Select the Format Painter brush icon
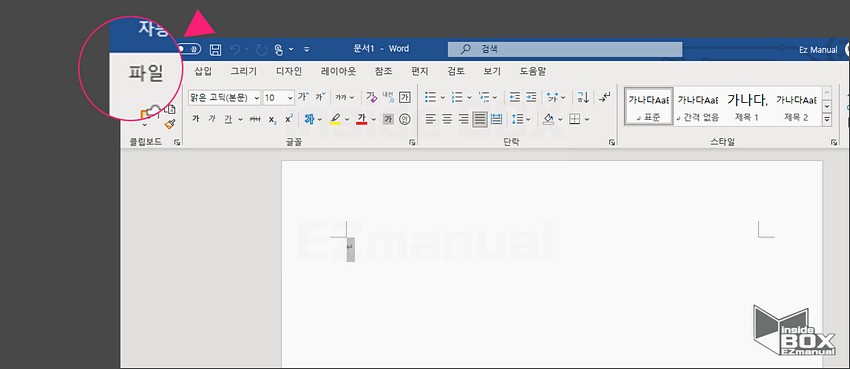The height and width of the screenshot is (369, 850). (x=170, y=124)
